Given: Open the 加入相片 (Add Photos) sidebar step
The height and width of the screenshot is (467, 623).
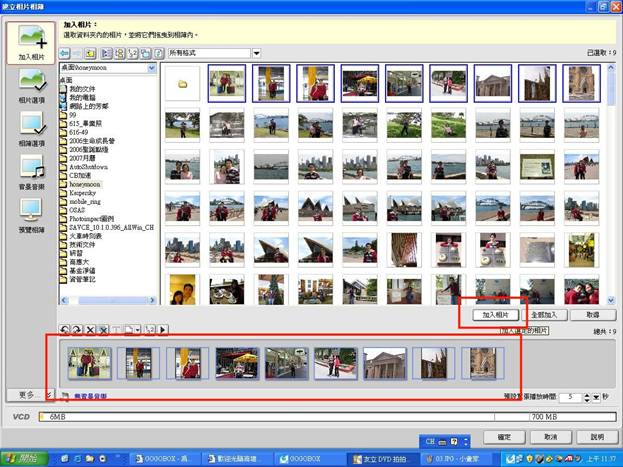Looking at the screenshot, I should [x=30, y=45].
